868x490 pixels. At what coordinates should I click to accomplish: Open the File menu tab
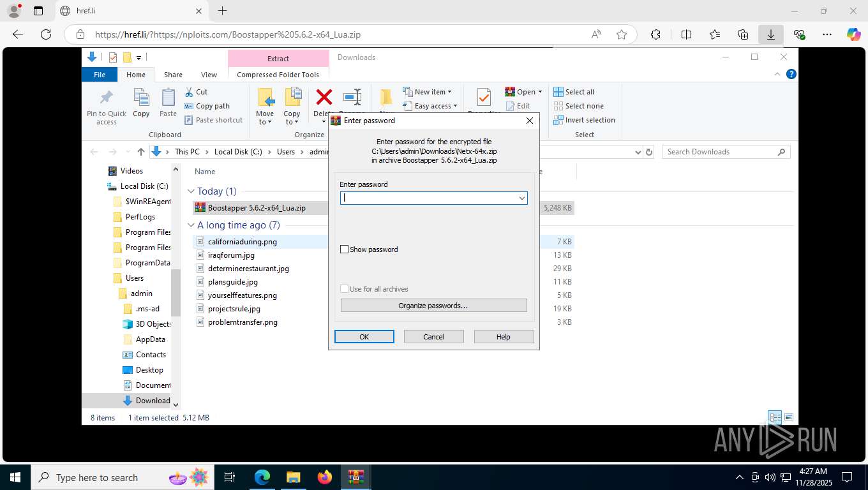[100, 75]
